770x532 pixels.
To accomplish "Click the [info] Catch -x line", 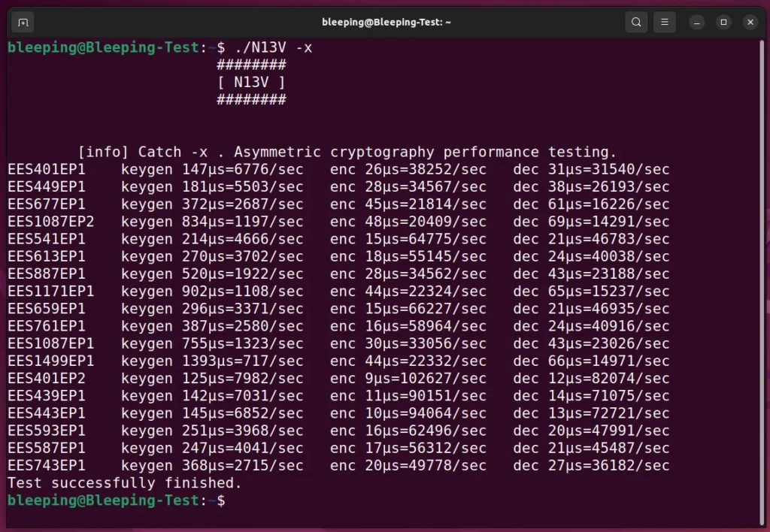I will 347,152.
